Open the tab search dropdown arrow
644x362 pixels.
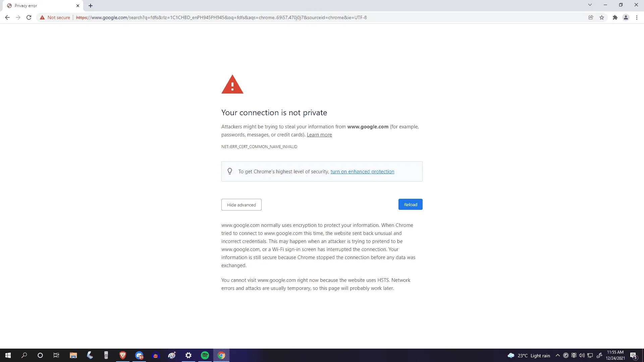[590, 5]
